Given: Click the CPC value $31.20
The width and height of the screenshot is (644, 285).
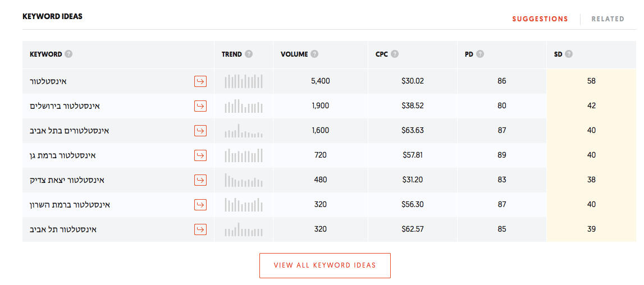Looking at the screenshot, I should [413, 180].
